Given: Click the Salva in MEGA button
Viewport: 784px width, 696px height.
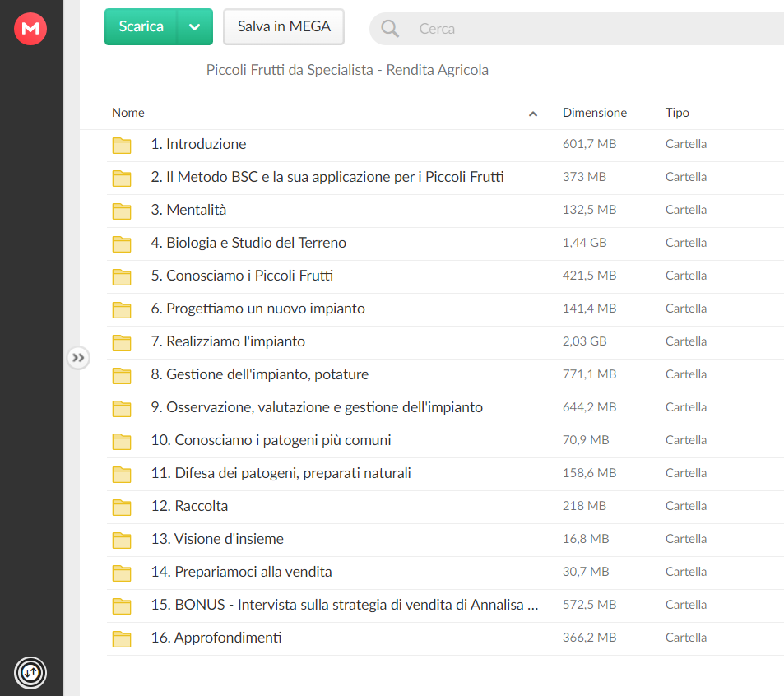Looking at the screenshot, I should [284, 27].
